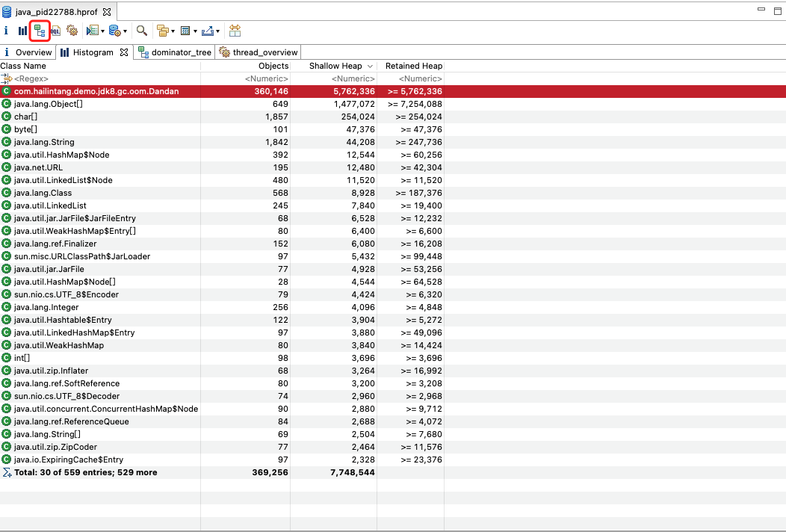Select the java.util.LinkedList$Node row
Image resolution: width=786 pixels, height=532 pixels.
[x=393, y=180]
